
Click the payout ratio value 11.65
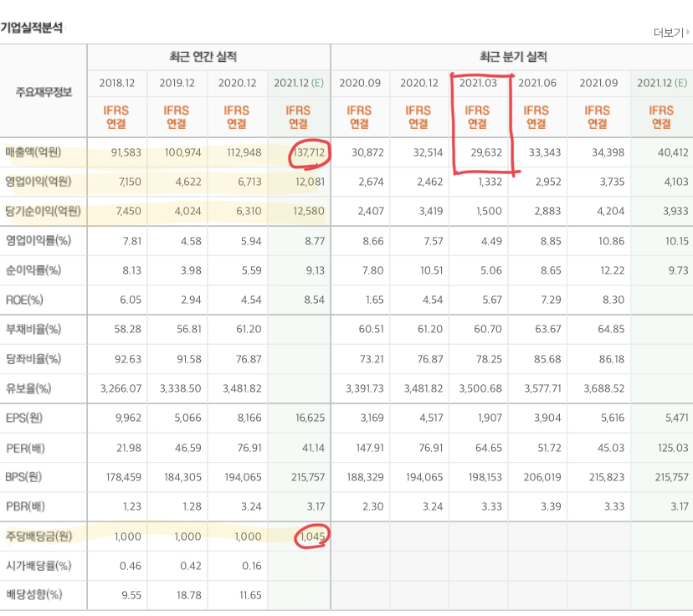250,595
